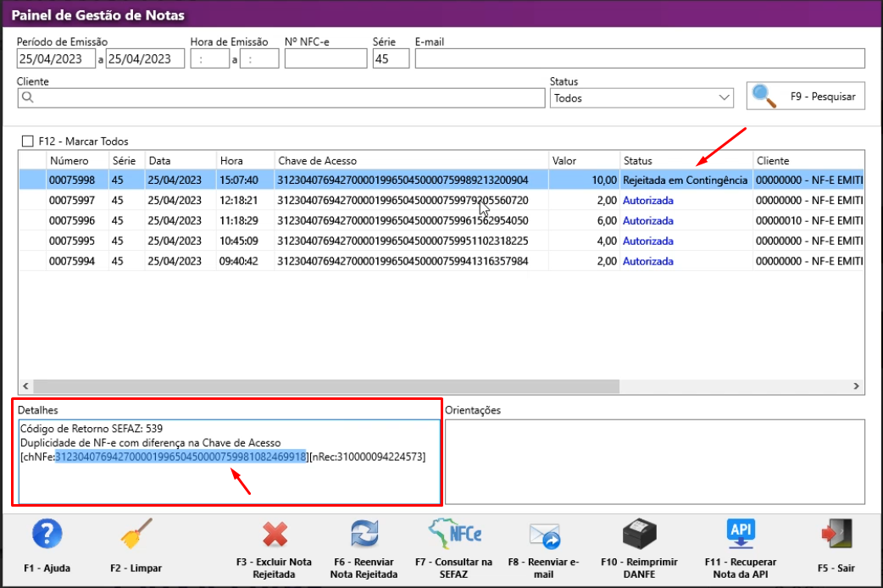
Task: Click the Série field containing 45
Action: (391, 58)
